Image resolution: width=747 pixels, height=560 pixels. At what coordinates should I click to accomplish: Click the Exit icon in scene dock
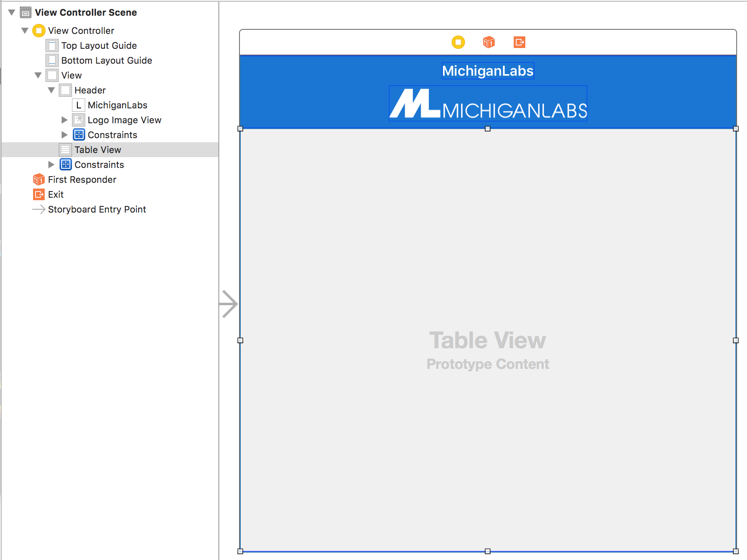[520, 42]
